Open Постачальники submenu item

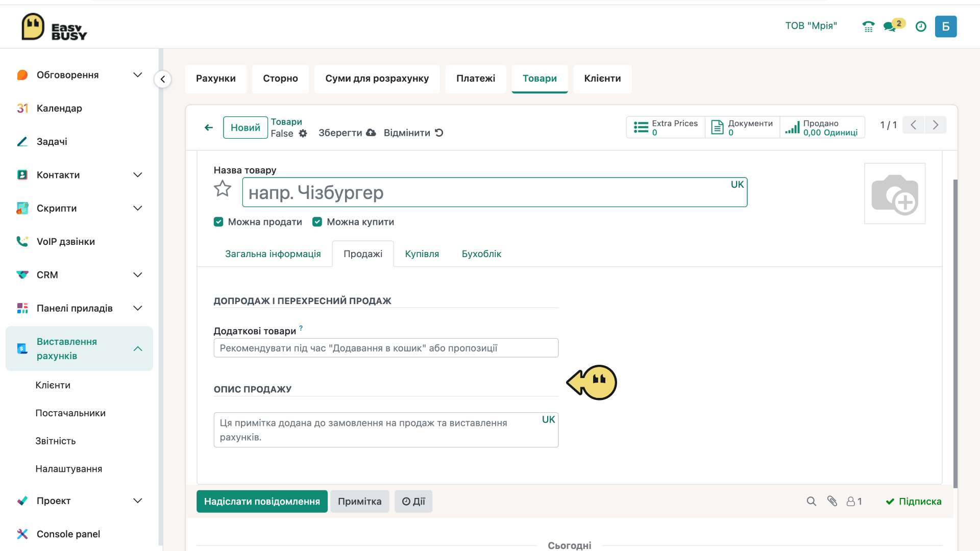point(70,413)
